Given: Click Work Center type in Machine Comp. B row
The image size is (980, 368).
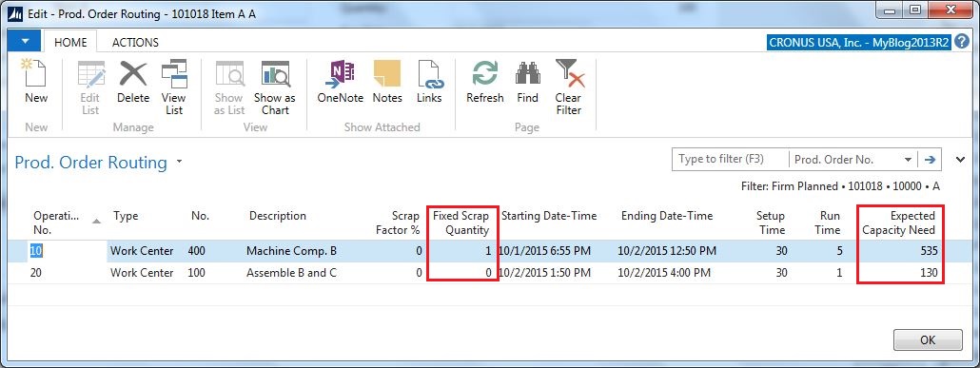Looking at the screenshot, I should (x=142, y=251).
